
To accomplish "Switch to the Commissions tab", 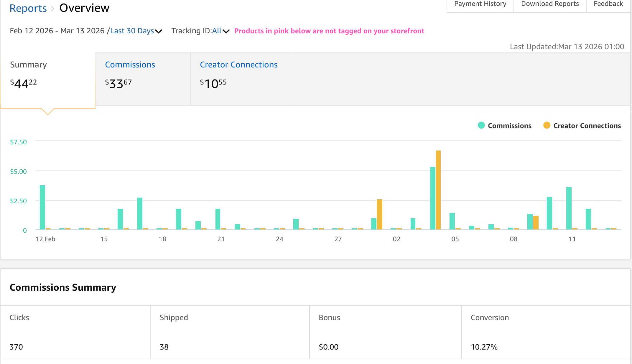I will [x=130, y=65].
